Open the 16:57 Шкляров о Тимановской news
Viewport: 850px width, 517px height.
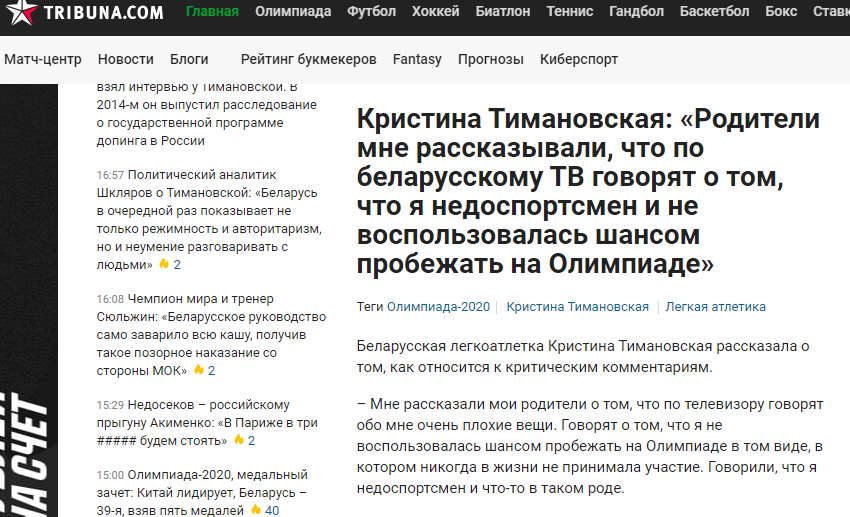coord(210,219)
